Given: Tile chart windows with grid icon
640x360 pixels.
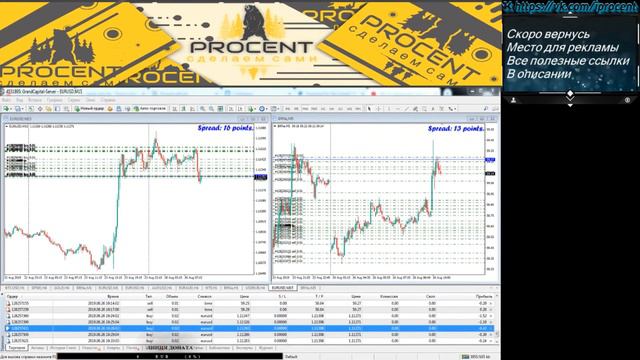Looking at the screenshot, I should (x=220, y=109).
